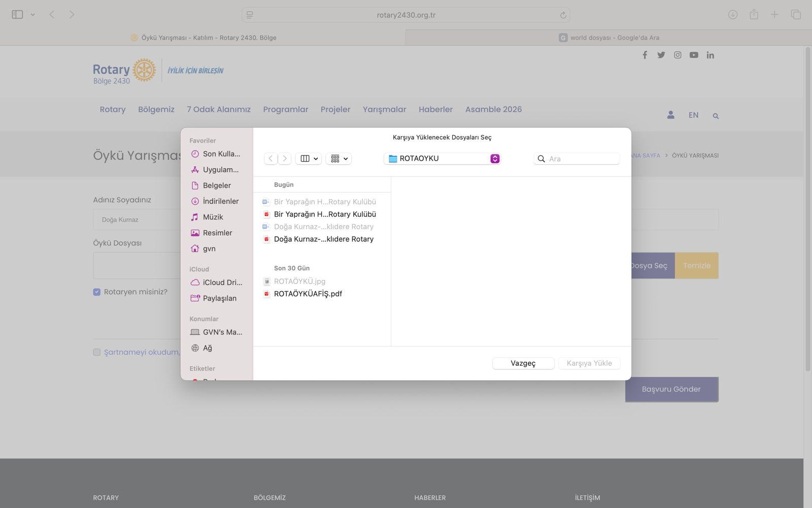812x508 pixels.
Task: Click the user account icon
Action: [670, 115]
